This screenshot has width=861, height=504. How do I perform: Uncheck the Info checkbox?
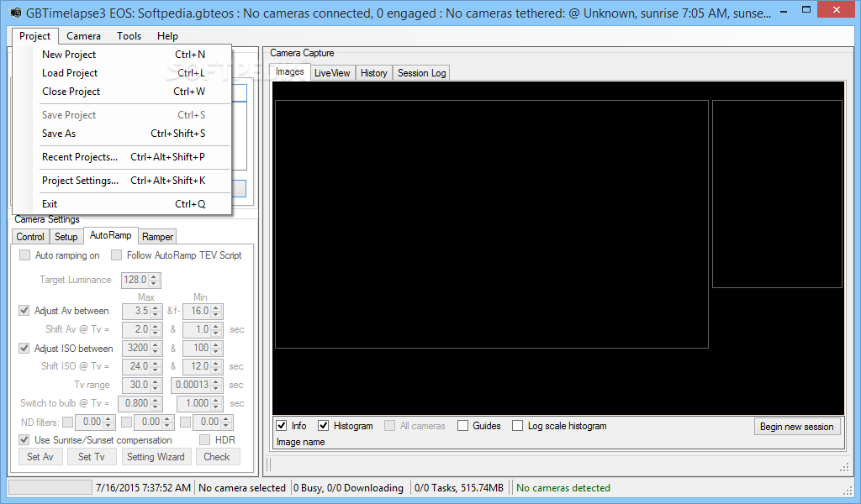pyautogui.click(x=282, y=426)
